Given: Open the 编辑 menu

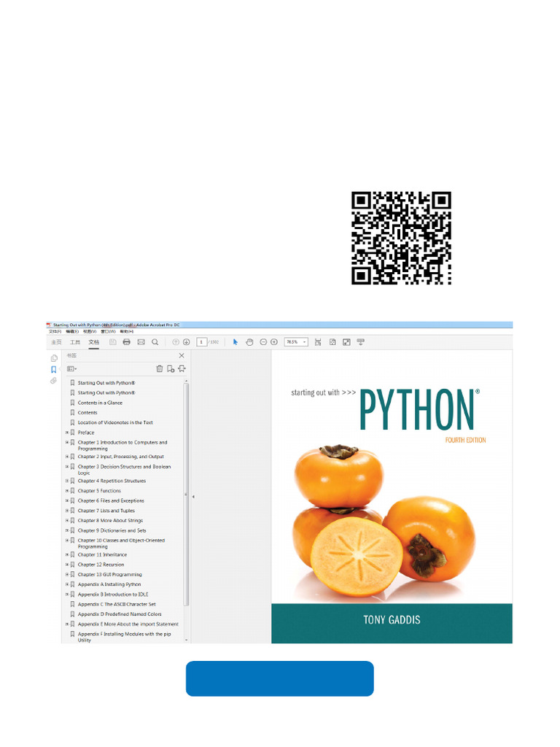Looking at the screenshot, I should point(72,331).
